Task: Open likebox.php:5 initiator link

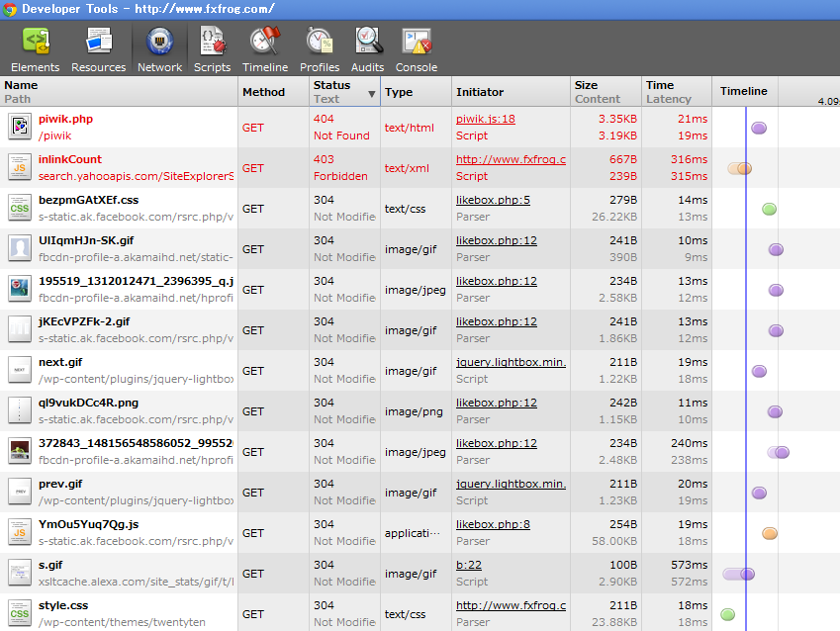Action: 493,200
